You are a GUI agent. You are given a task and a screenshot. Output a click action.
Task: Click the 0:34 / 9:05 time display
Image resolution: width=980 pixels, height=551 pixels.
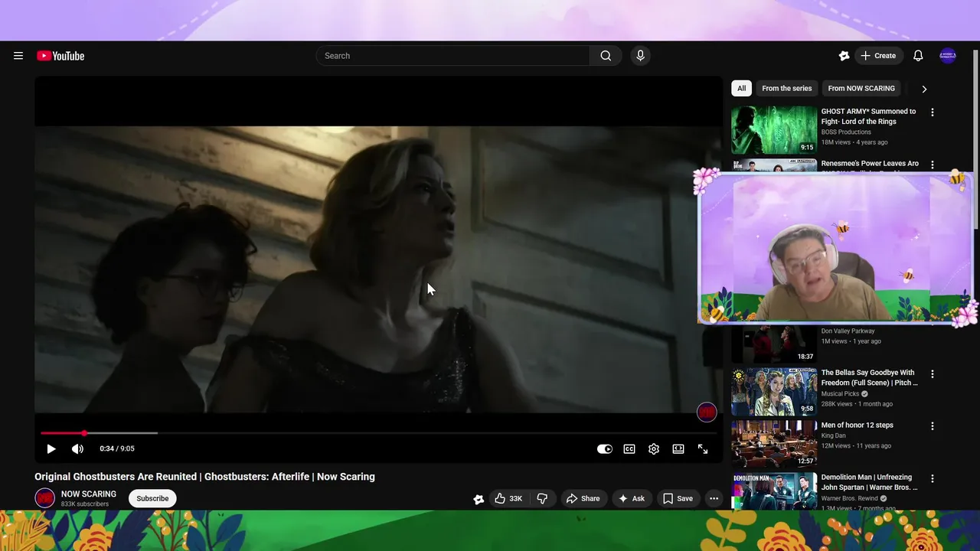click(117, 449)
